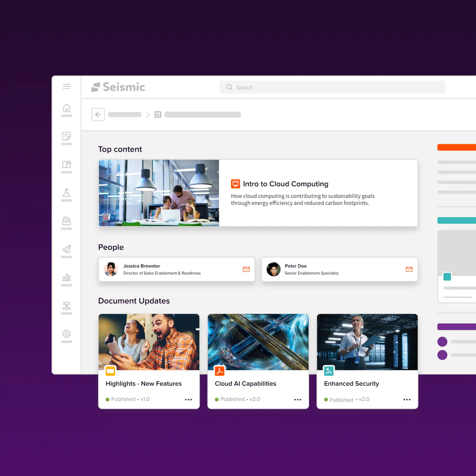
Task: Open the content library book icon
Action: click(66, 164)
